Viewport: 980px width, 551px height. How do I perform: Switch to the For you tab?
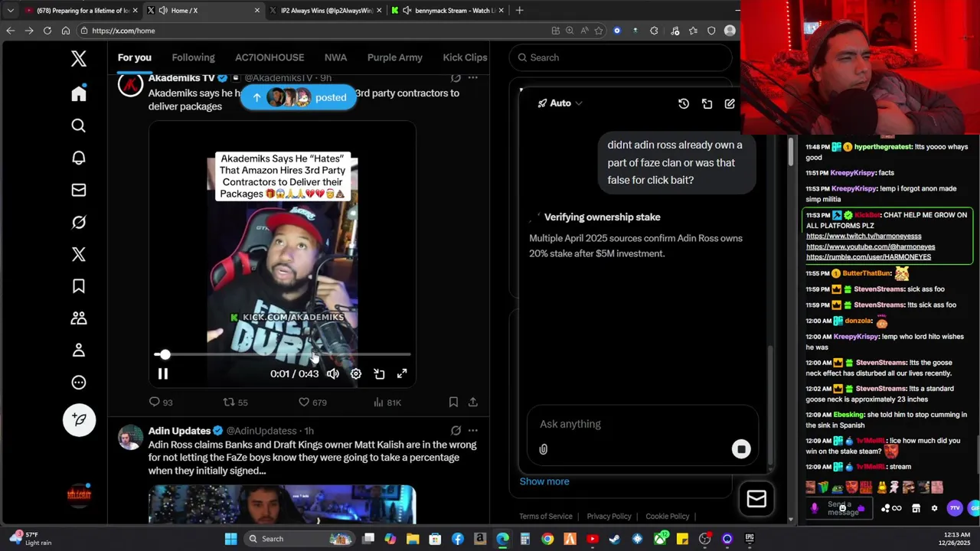click(x=135, y=57)
